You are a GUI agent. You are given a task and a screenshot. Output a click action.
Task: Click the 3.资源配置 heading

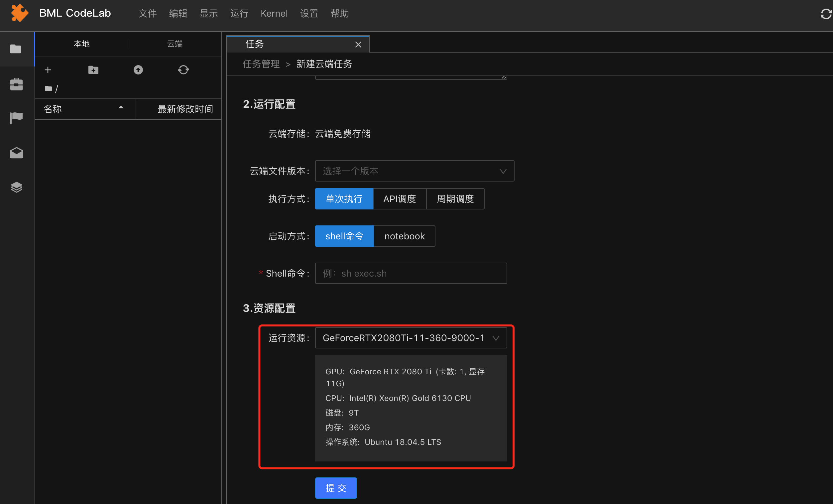(x=269, y=308)
